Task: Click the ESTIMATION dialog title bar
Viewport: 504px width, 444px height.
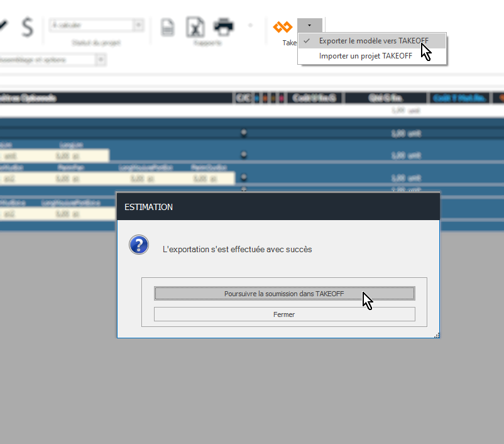Action: click(x=278, y=207)
